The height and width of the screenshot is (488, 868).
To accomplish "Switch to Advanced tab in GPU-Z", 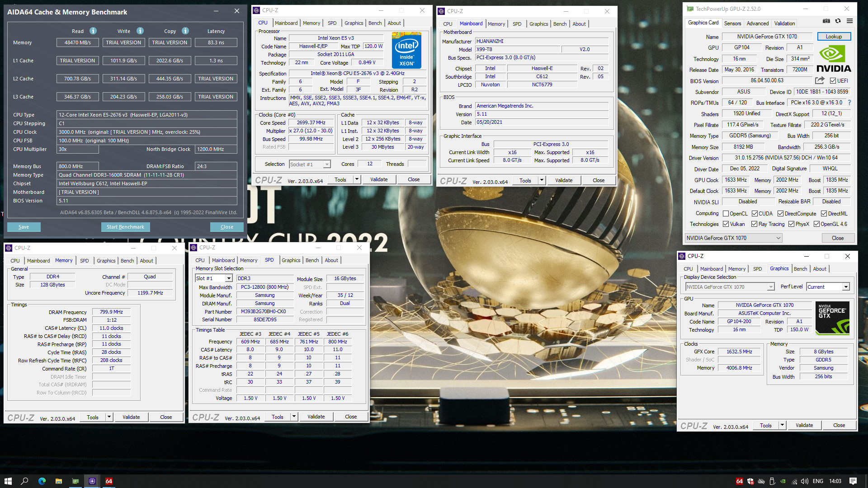I will (x=757, y=23).
